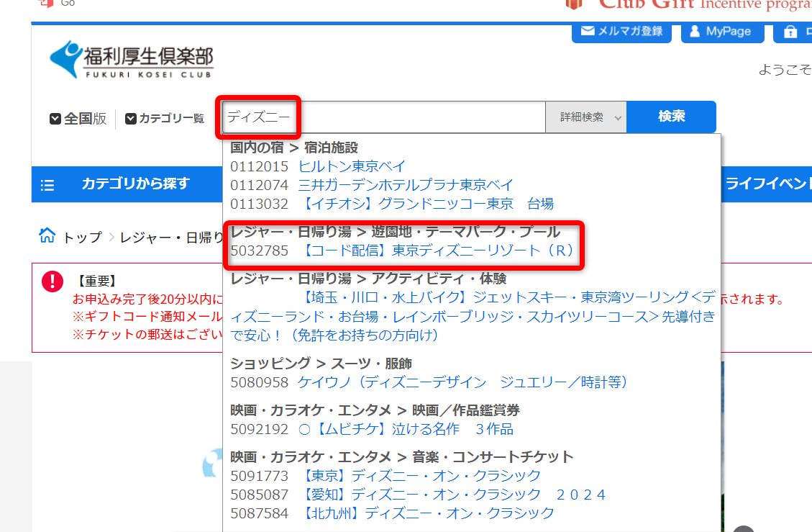
Task: Click the home icon in breadcrumb
Action: coord(47,236)
